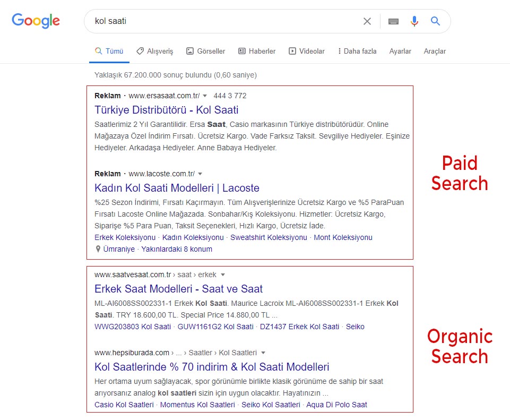Go to the Videolar tab
The width and height of the screenshot is (510, 420).
click(307, 52)
